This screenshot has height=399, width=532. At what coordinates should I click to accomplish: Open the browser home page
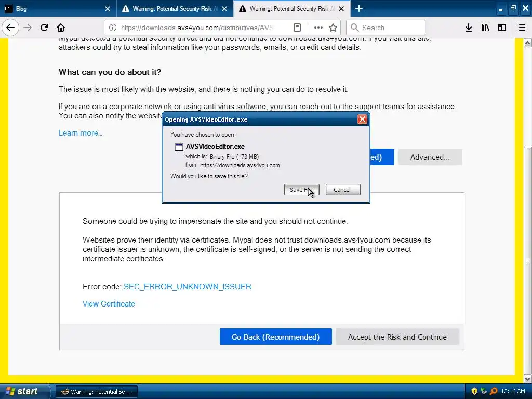pyautogui.click(x=61, y=28)
